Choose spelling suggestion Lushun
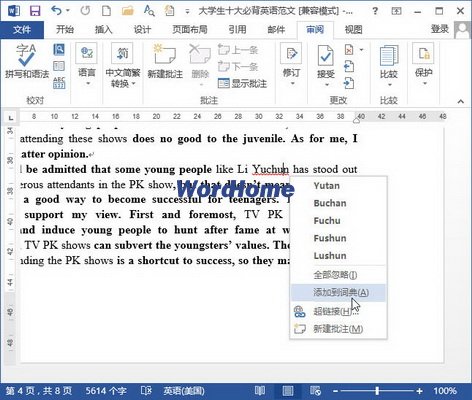Screen dimensions: 472x400 click(338, 256)
